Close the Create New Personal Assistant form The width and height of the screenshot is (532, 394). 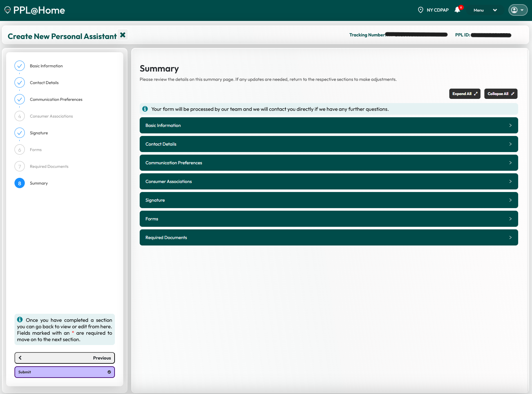pyautogui.click(x=123, y=35)
